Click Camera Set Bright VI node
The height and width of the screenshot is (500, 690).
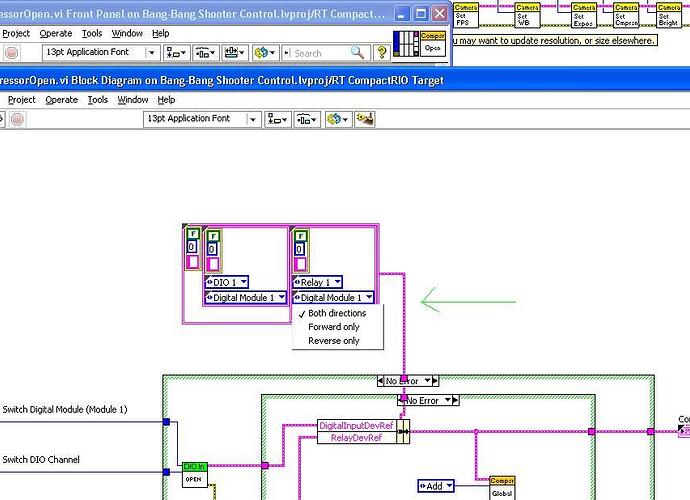click(x=669, y=16)
